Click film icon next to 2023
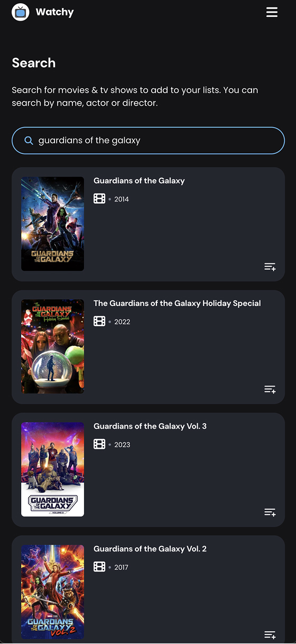 99,444
